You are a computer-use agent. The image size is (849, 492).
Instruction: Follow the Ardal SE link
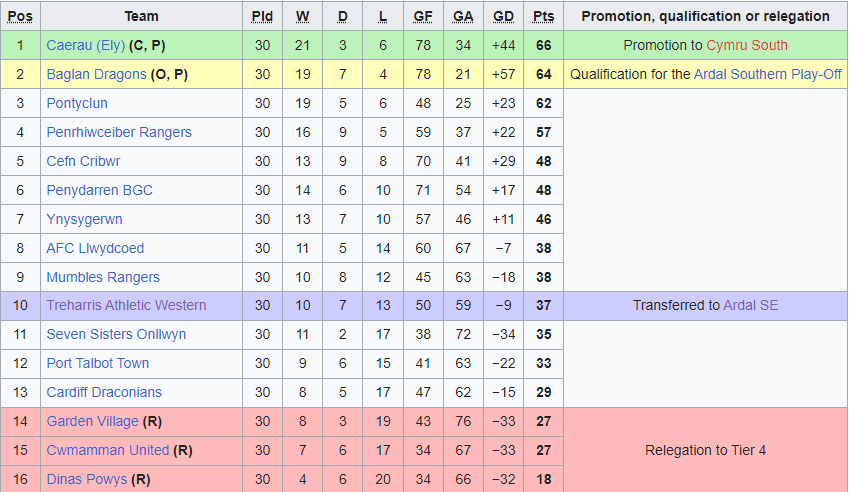pyautogui.click(x=750, y=305)
